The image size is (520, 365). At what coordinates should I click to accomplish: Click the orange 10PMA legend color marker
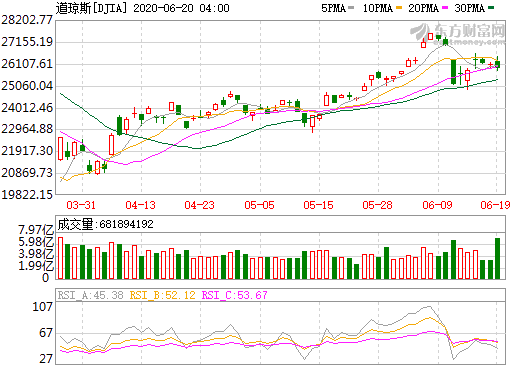click(399, 8)
